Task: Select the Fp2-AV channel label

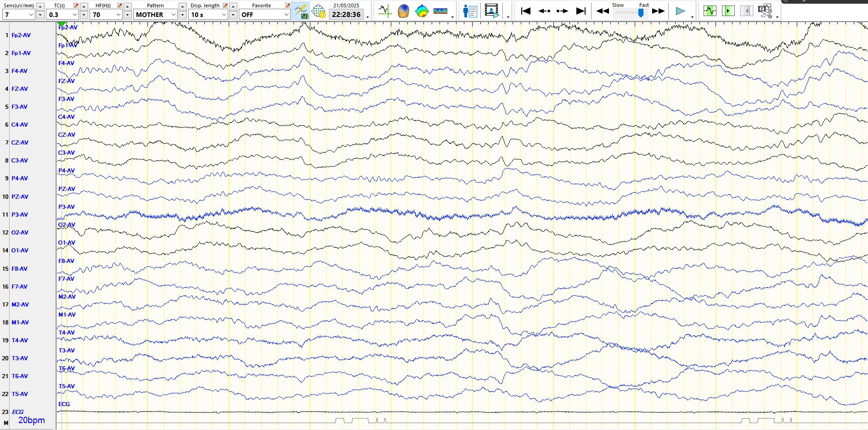Action: [x=21, y=35]
